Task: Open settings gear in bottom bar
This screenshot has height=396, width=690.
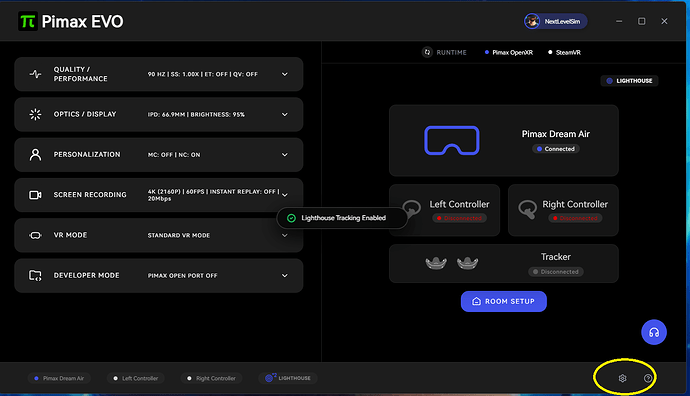Action: click(622, 378)
